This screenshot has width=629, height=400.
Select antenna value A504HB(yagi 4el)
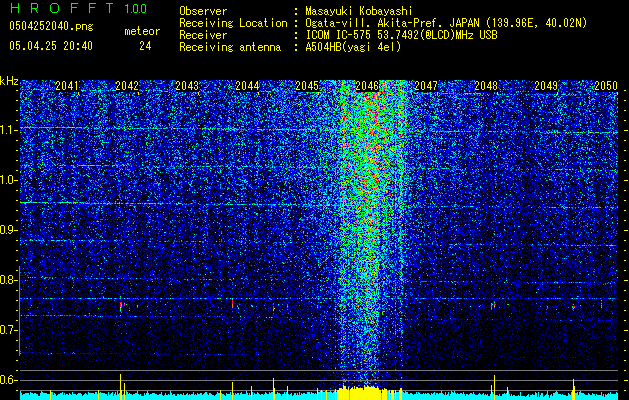353,47
